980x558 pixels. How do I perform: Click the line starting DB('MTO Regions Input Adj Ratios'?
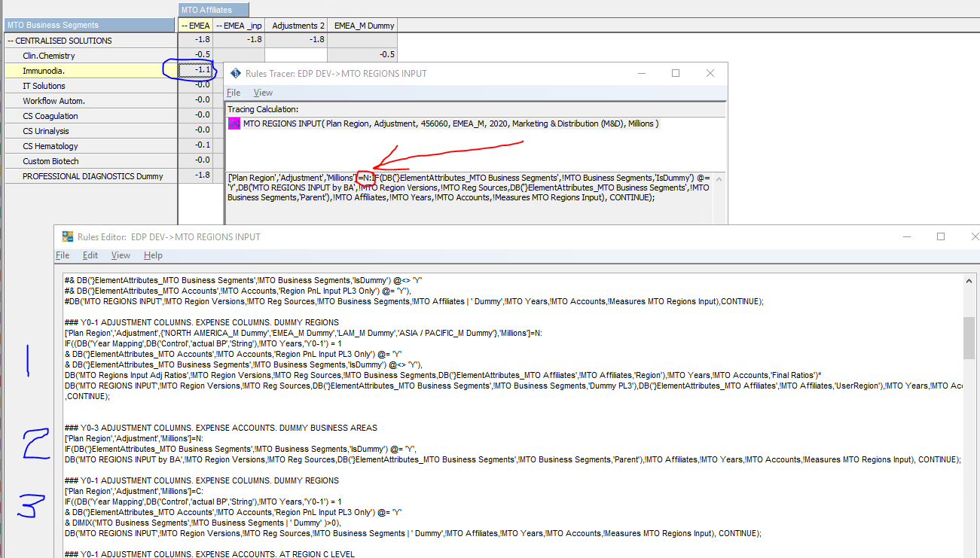tap(442, 375)
